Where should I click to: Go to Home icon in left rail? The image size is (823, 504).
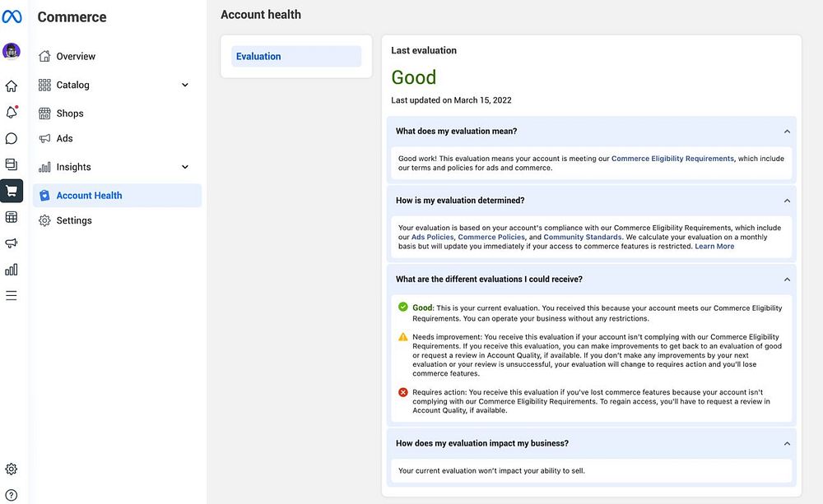(x=11, y=86)
